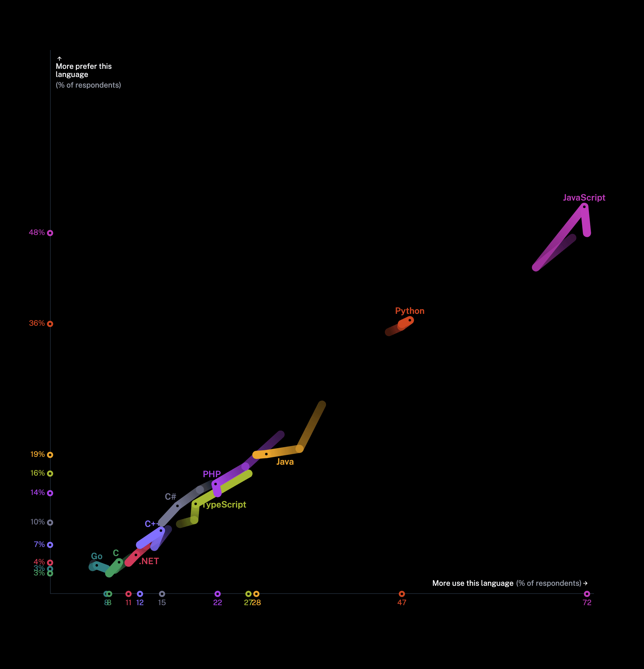Click the 'More prefer this language' axis title
The image size is (644, 669).
84,70
